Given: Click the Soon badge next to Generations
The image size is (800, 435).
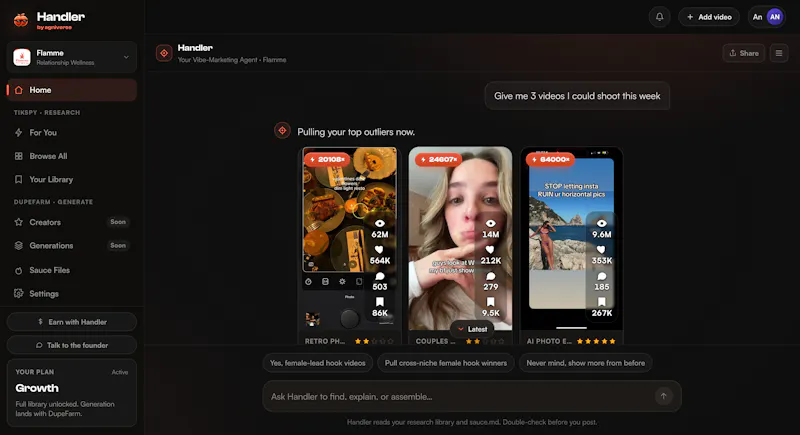Looking at the screenshot, I should point(118,245).
